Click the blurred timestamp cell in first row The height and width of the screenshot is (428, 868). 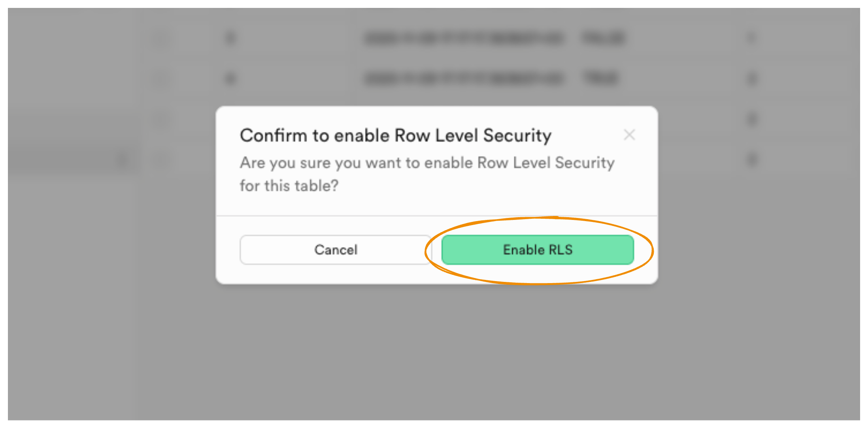tap(464, 38)
